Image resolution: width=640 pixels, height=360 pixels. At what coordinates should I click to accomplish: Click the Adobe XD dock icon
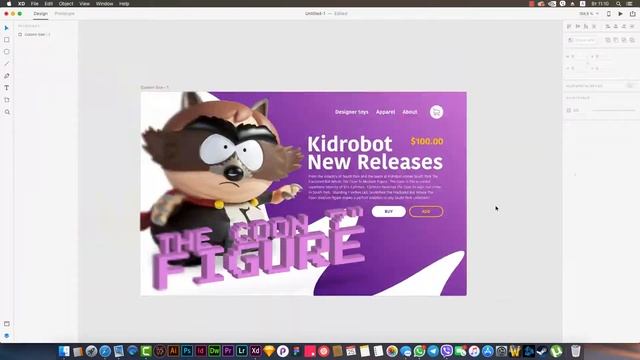tap(256, 351)
